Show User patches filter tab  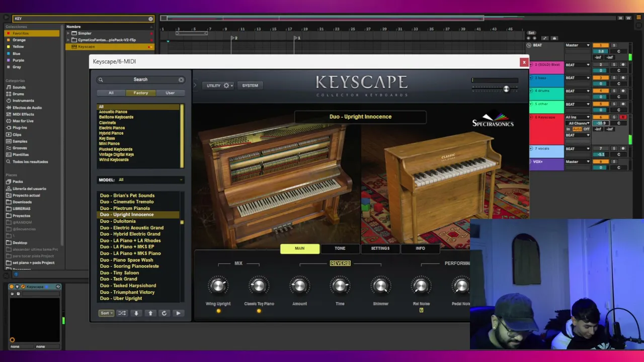point(170,93)
